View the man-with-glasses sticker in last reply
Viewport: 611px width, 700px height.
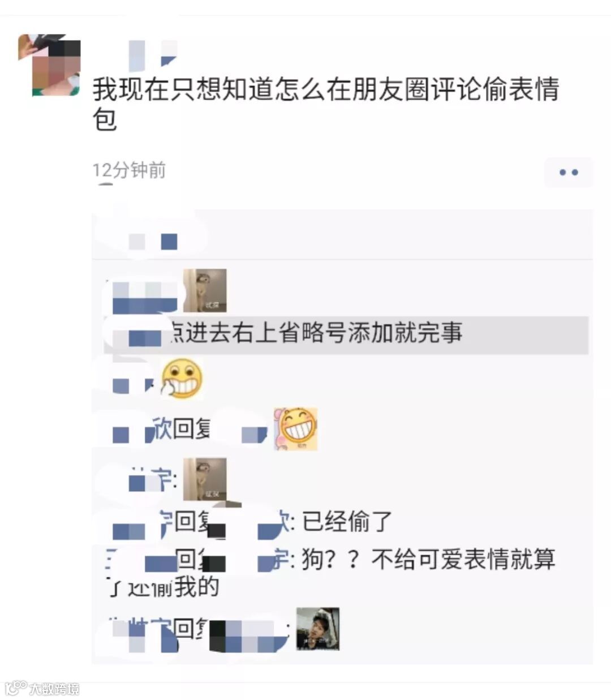click(x=318, y=628)
